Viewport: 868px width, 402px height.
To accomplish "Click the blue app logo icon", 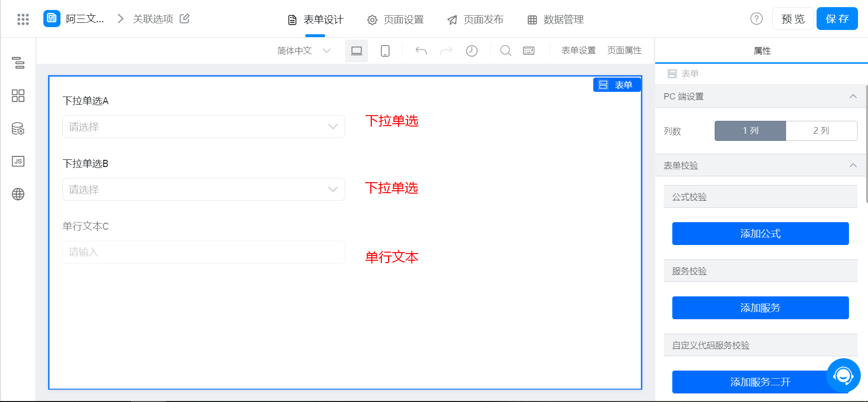I will click(52, 19).
